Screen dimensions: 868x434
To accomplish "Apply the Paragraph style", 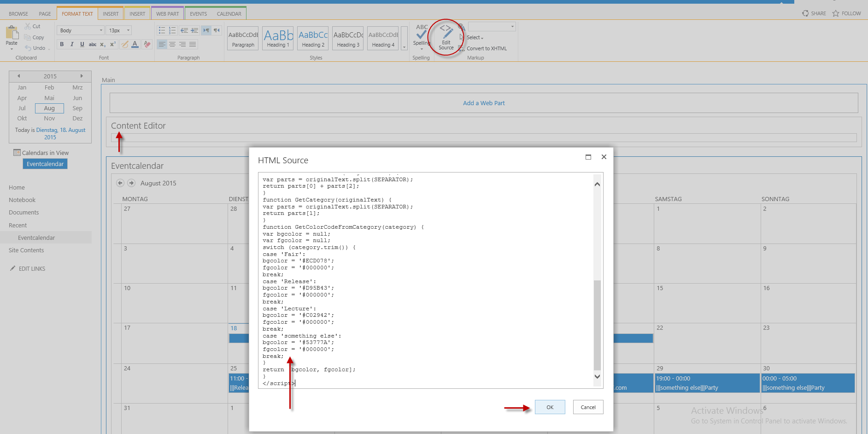I will [x=243, y=38].
